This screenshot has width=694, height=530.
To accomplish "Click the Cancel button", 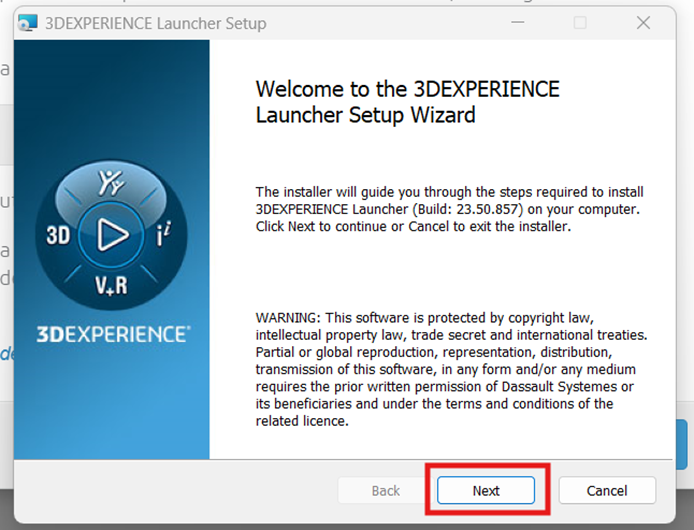I will pos(607,490).
